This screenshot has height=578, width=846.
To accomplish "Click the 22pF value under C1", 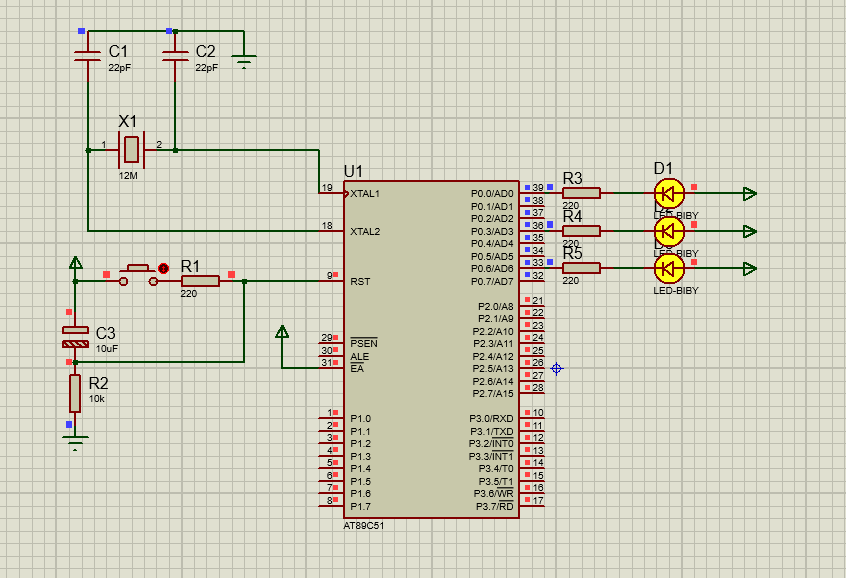I will (x=120, y=67).
